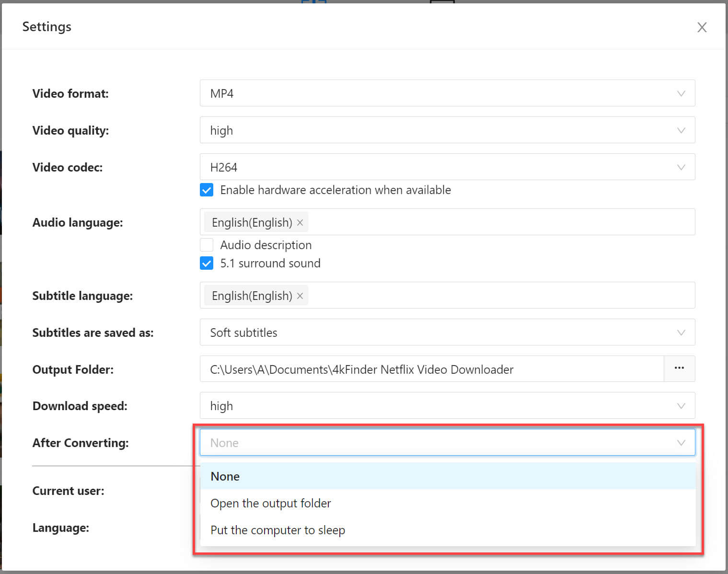This screenshot has height=574, width=728.
Task: Click the Current user label
Action: click(68, 491)
